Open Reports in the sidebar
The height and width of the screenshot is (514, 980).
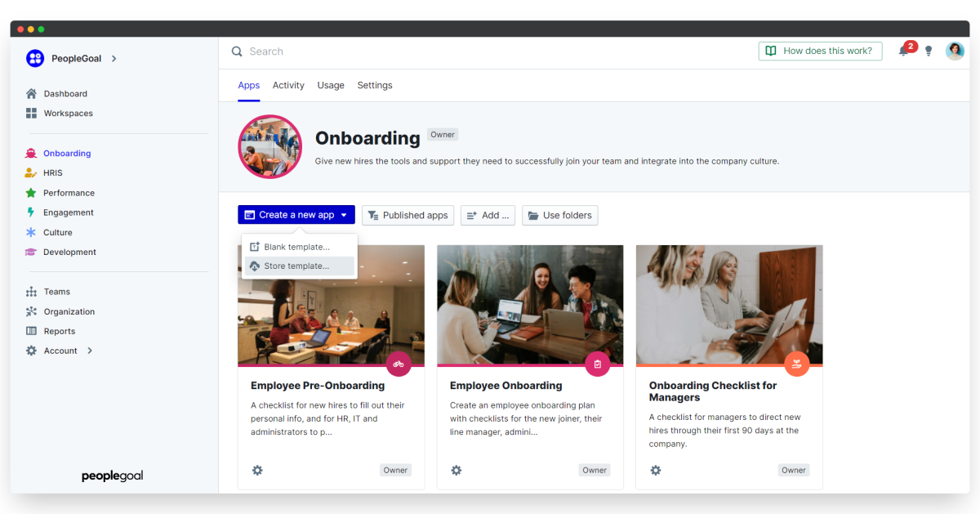click(x=60, y=332)
